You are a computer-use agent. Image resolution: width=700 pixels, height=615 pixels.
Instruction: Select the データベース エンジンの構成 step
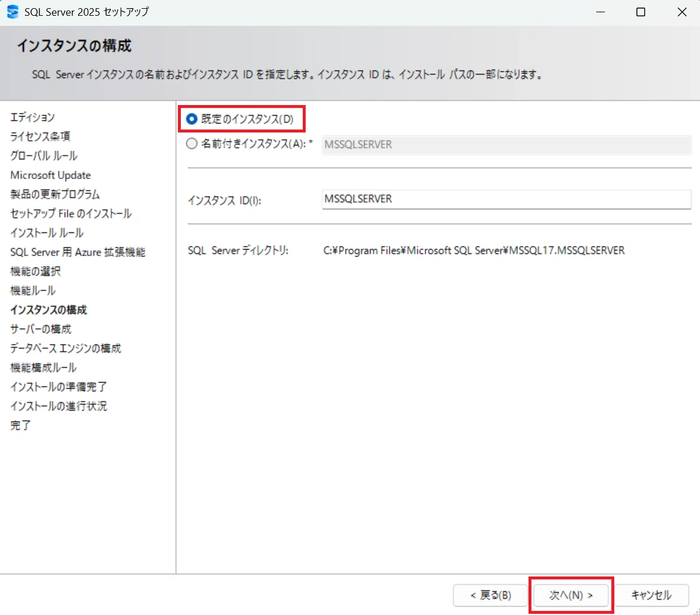click(66, 348)
